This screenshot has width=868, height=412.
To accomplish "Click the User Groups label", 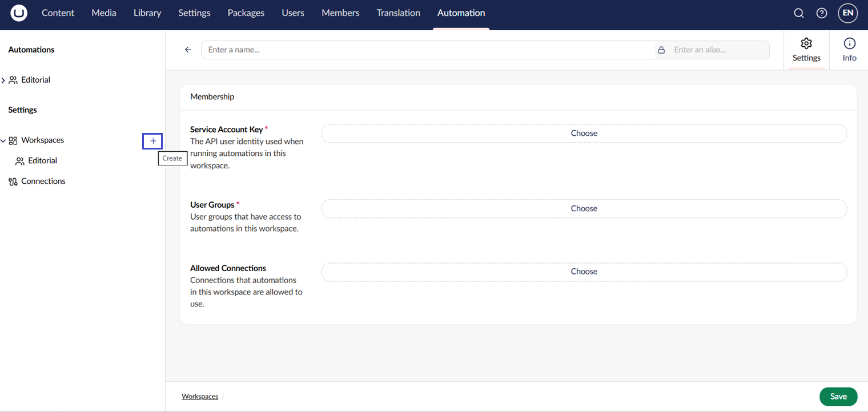I will tap(212, 205).
